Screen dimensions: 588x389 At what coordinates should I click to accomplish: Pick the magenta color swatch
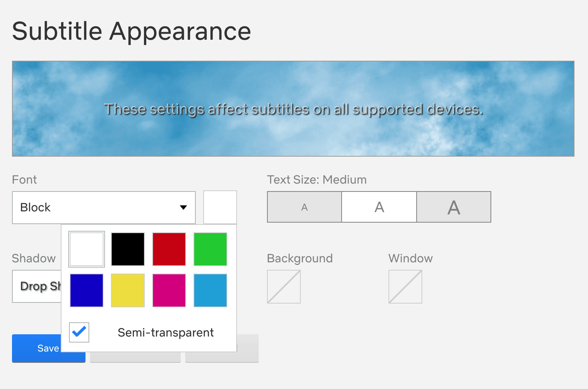coord(169,290)
